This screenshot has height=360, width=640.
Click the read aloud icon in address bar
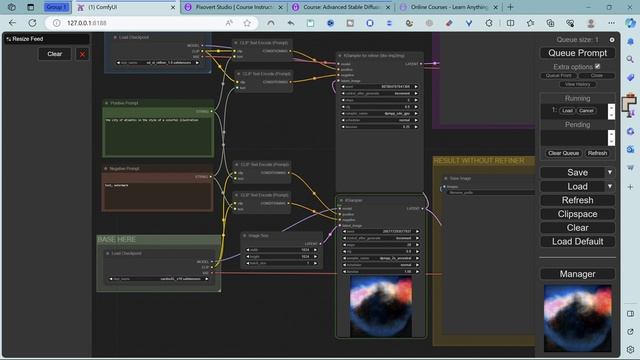[229, 23]
